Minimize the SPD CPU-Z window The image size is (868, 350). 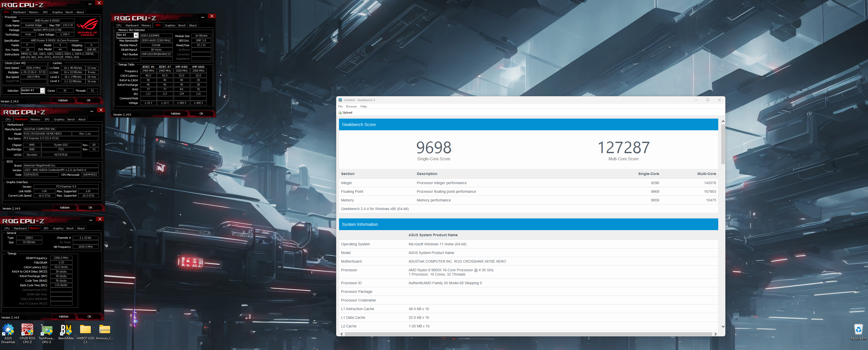(x=202, y=17)
